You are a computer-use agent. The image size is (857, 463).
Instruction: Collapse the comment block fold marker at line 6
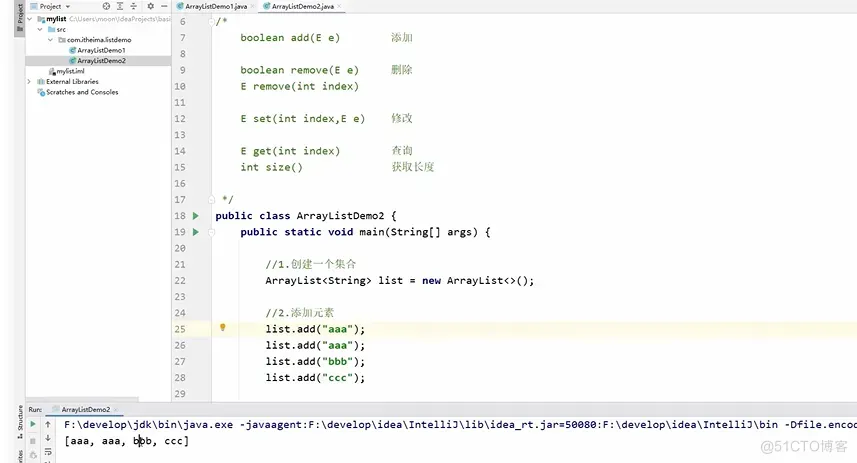212,22
